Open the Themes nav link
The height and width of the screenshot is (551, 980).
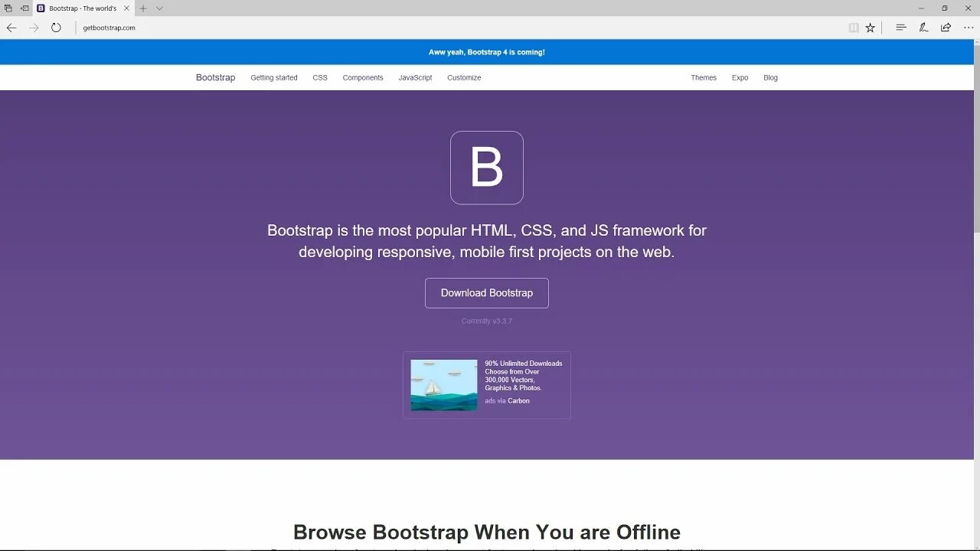pos(704,77)
